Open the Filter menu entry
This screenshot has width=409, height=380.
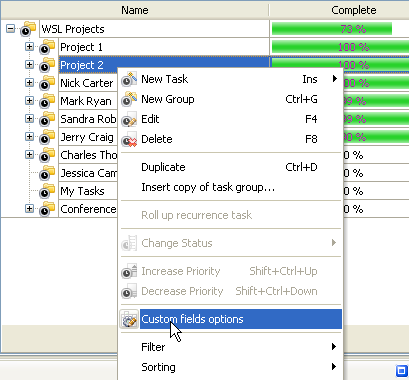231,347
